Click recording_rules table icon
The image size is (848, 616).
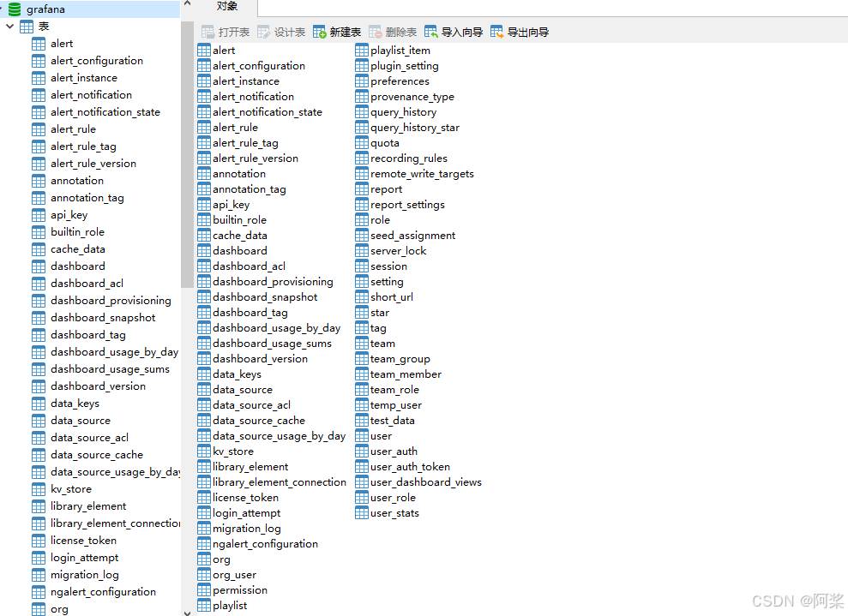click(x=362, y=158)
